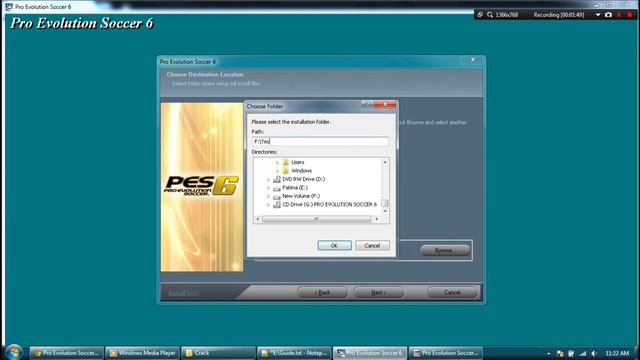Image resolution: width=640 pixels, height=360 pixels.
Task: Click into the Path text field
Action: 320,141
